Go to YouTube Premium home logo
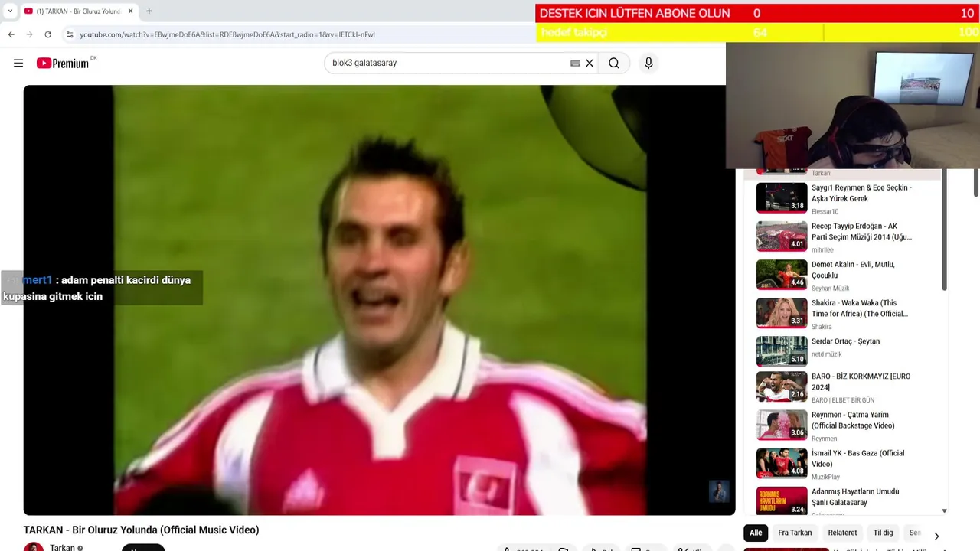The image size is (980, 551). (63, 64)
